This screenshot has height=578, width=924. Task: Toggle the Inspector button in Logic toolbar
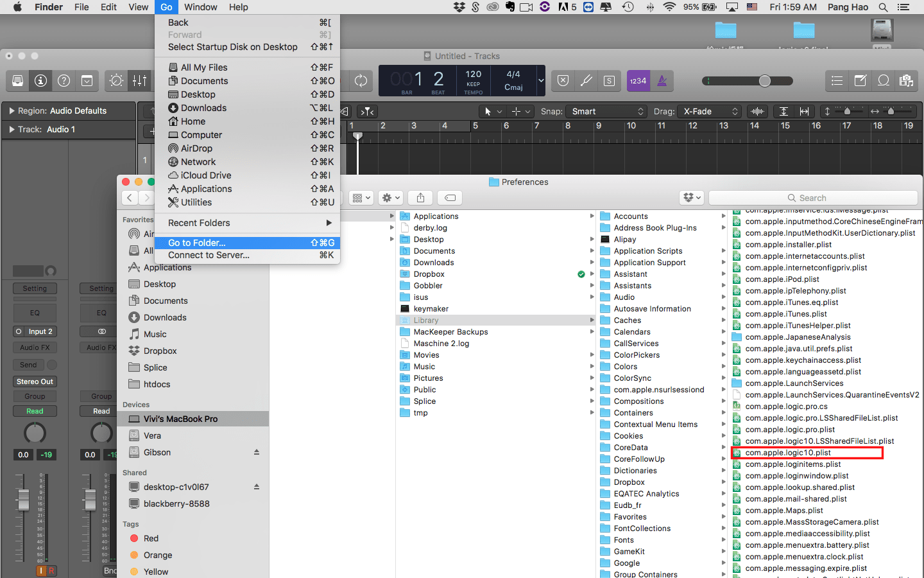41,81
